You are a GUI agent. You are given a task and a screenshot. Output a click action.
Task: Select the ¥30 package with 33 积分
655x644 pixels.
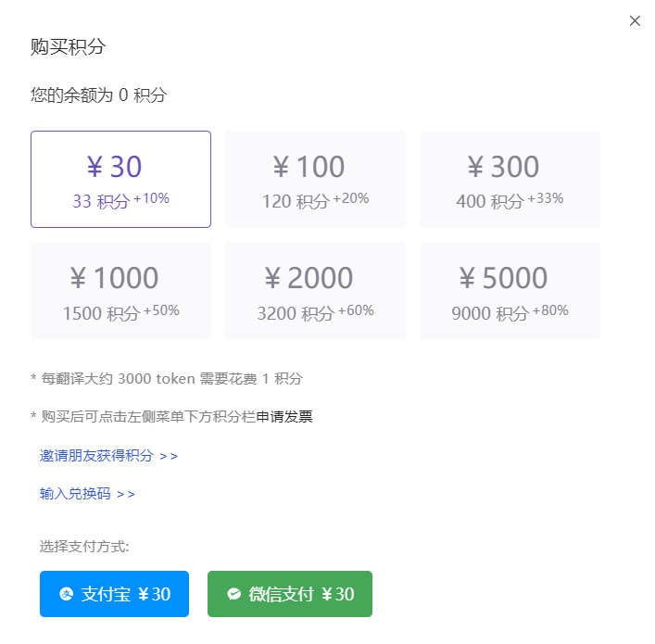[120, 179]
